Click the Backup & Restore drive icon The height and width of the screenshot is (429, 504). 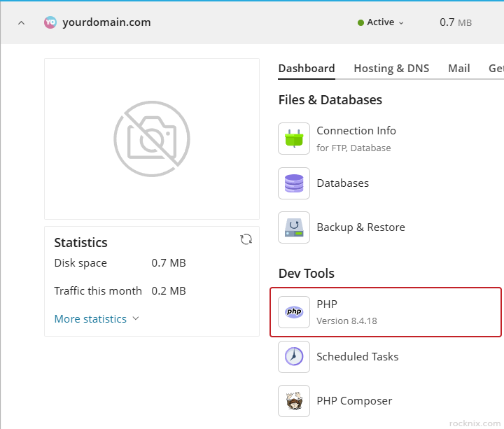[x=294, y=227]
